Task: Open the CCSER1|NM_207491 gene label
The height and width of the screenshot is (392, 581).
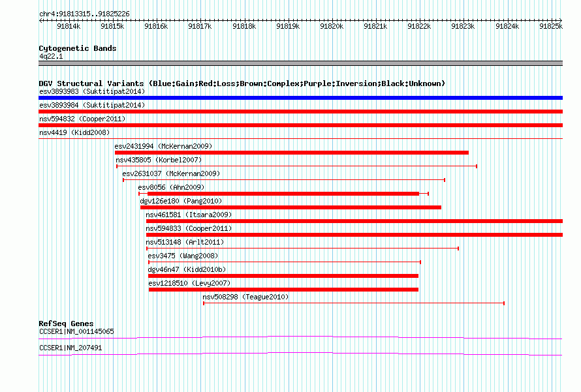Action: pos(71,348)
